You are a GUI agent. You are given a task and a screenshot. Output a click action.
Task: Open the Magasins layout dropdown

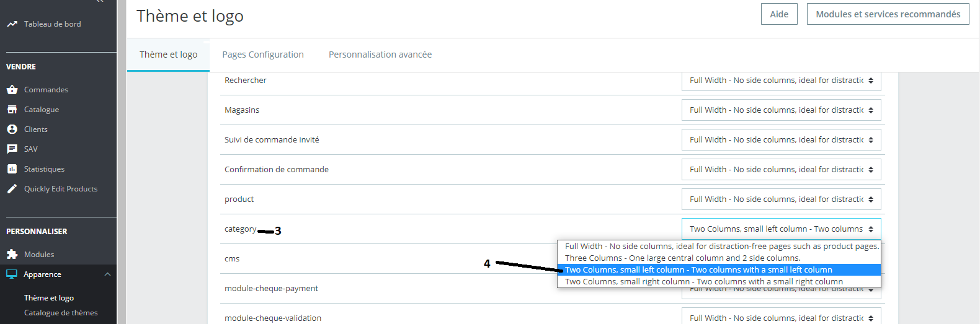781,110
